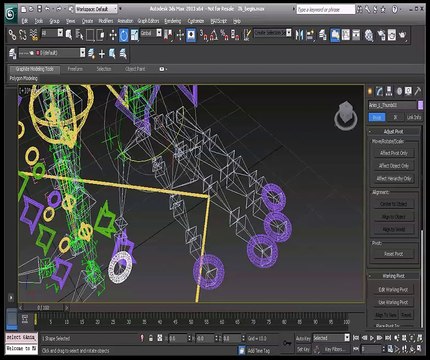Click the search keyword or phrase field

326,10
